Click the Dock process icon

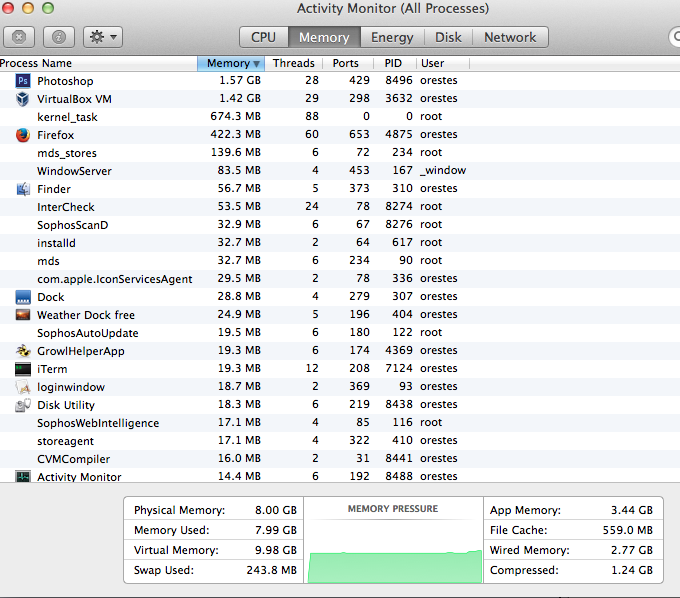(23, 297)
